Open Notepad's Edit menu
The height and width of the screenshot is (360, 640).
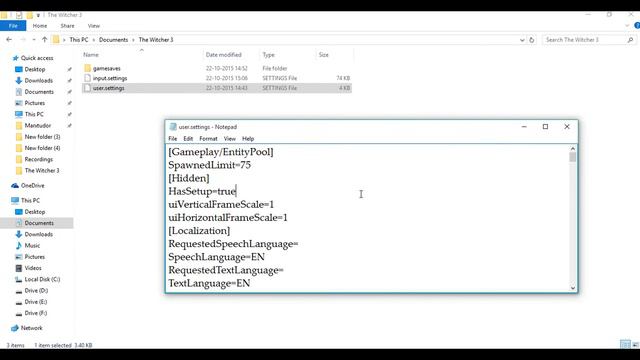[188, 139]
